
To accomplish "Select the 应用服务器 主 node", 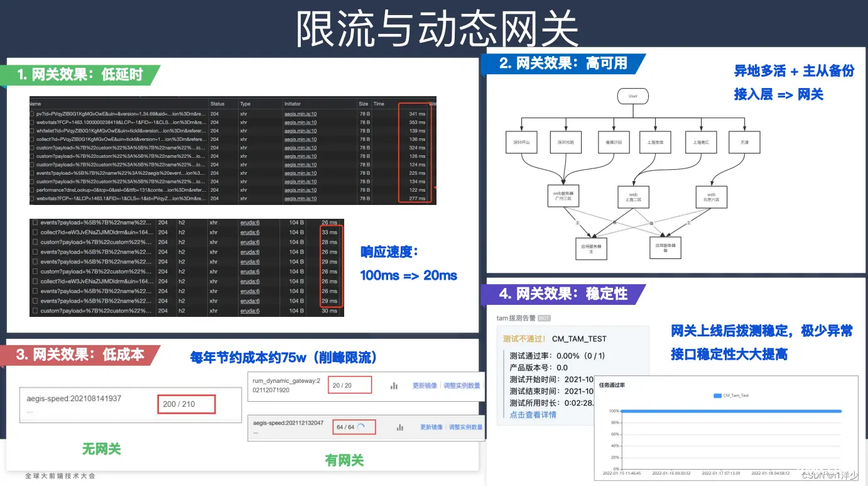I will 592,247.
